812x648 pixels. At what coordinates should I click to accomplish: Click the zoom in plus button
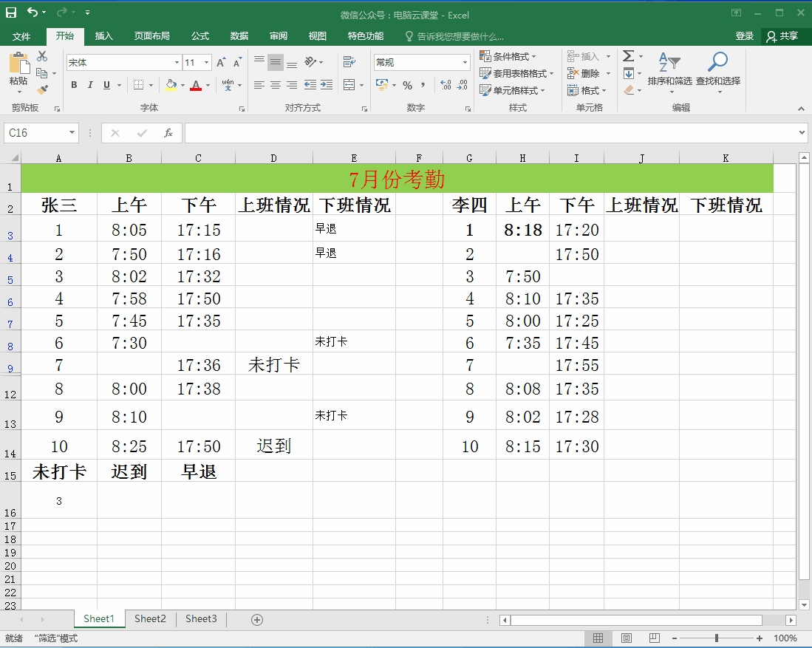click(x=760, y=638)
